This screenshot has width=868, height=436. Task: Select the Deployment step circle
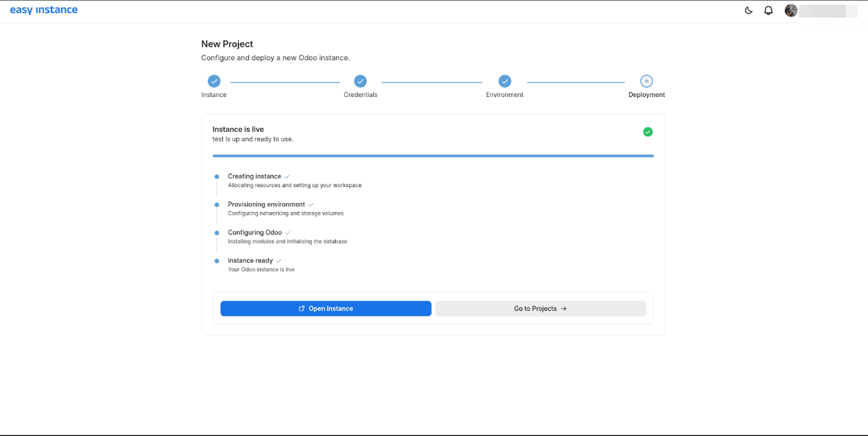pos(646,81)
